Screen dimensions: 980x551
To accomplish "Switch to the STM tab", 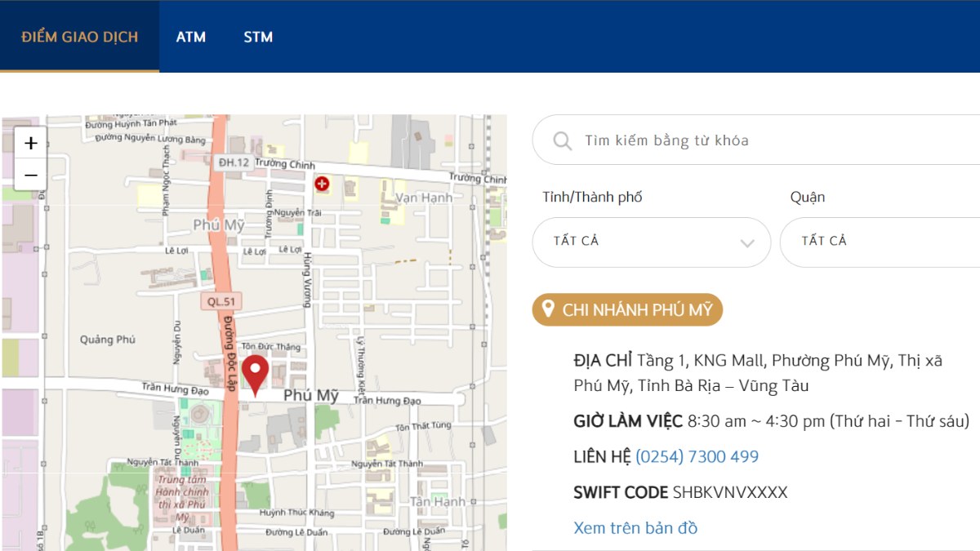I will pyautogui.click(x=258, y=37).
